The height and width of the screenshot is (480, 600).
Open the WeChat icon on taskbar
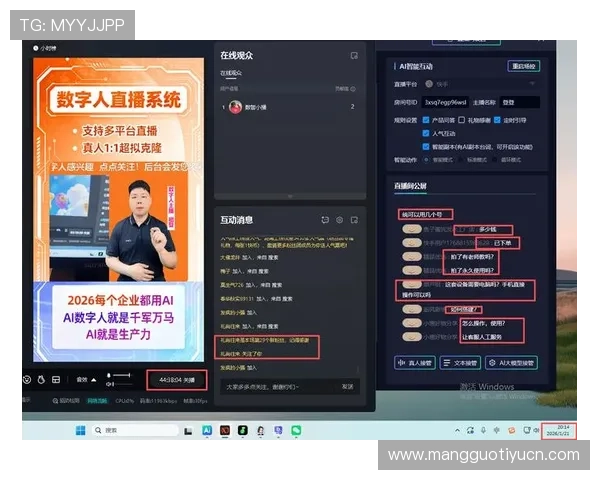click(296, 431)
